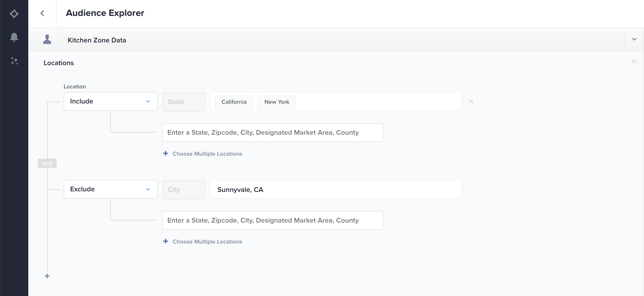Select the New York state tag
The width and height of the screenshot is (644, 296).
tap(277, 102)
